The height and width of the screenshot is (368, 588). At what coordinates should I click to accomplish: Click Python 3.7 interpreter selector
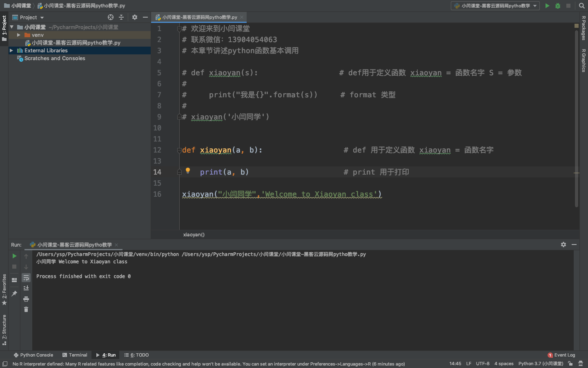pyautogui.click(x=540, y=364)
